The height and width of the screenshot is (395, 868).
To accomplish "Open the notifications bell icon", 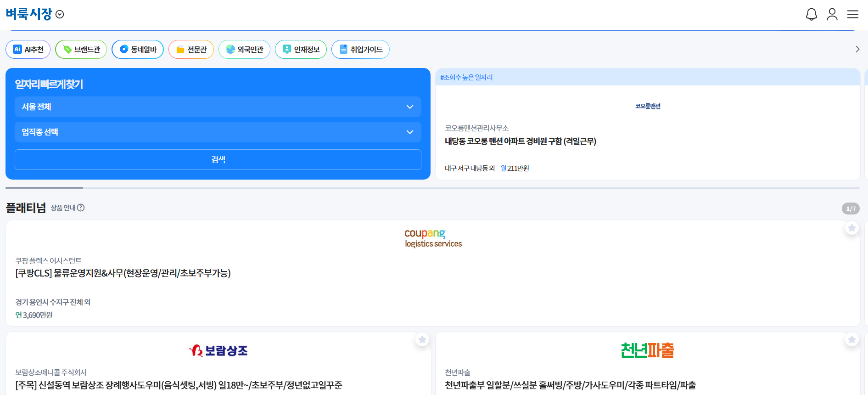I will click(x=811, y=14).
